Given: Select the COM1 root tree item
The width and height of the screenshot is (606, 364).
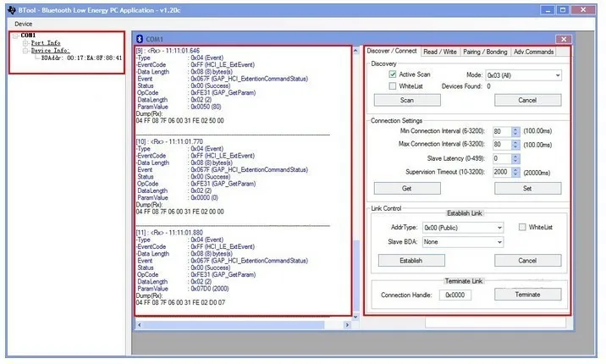Looking at the screenshot, I should tap(28, 36).
